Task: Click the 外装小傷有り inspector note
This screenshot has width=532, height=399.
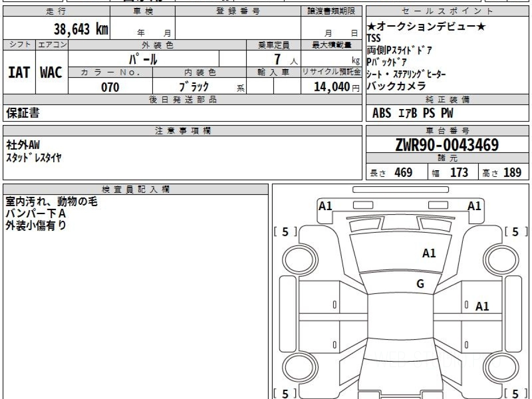Action: point(35,225)
